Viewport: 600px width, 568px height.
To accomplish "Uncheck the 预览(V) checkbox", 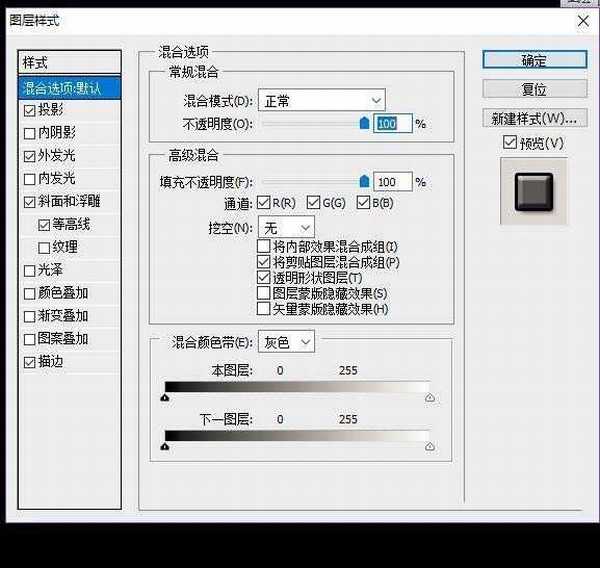I will tap(511, 143).
